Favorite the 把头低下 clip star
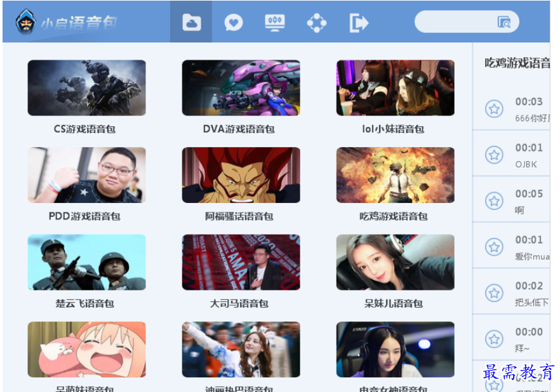The width and height of the screenshot is (560, 392). [494, 293]
